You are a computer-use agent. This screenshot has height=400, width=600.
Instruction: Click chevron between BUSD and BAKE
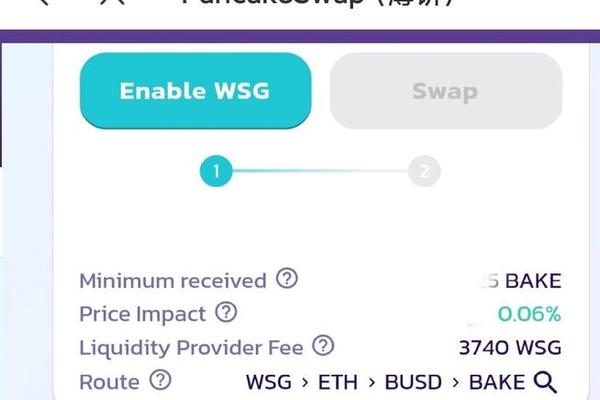[x=455, y=382]
